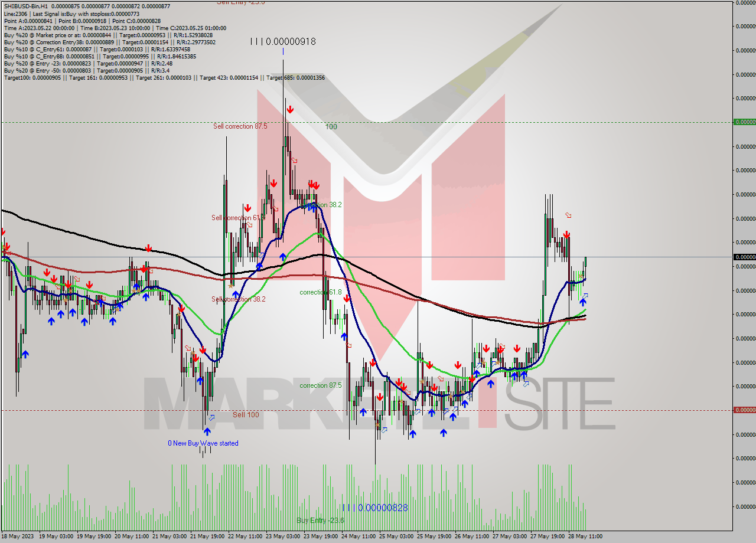This screenshot has width=756, height=543.
Task: Click the green '100' level label
Action: point(331,126)
